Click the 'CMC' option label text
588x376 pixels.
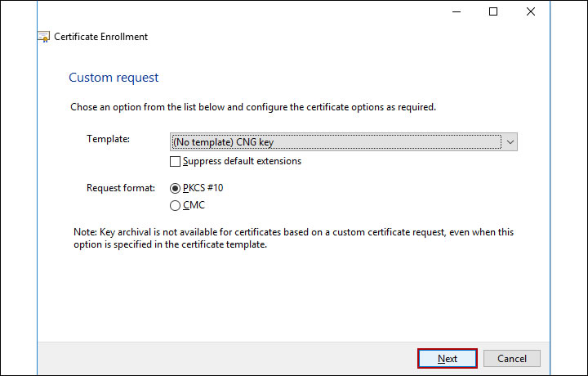point(194,206)
